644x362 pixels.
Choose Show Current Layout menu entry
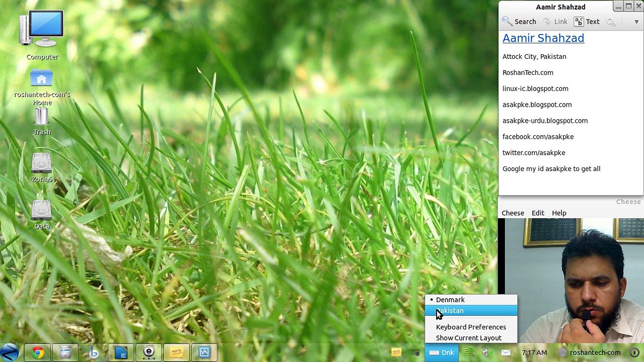tap(471, 338)
